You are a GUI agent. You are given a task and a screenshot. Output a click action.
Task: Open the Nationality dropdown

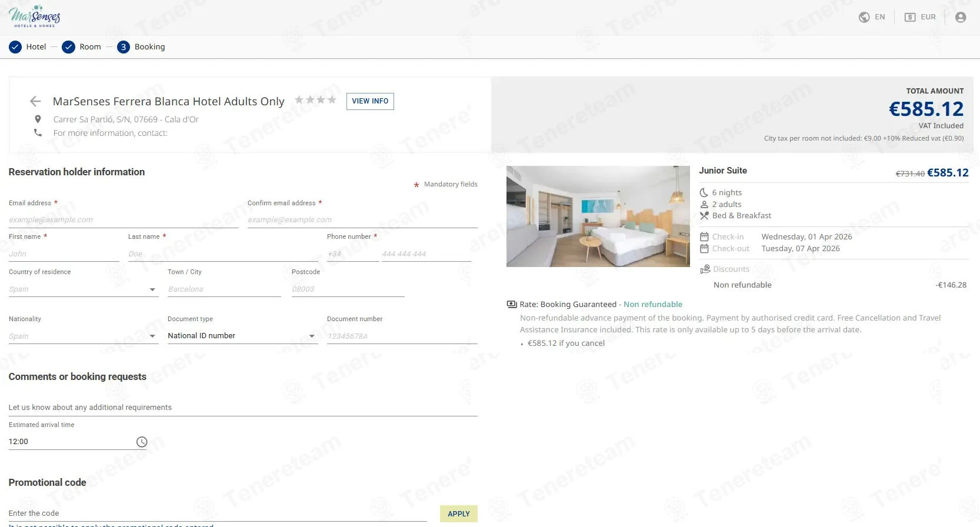[x=84, y=336]
